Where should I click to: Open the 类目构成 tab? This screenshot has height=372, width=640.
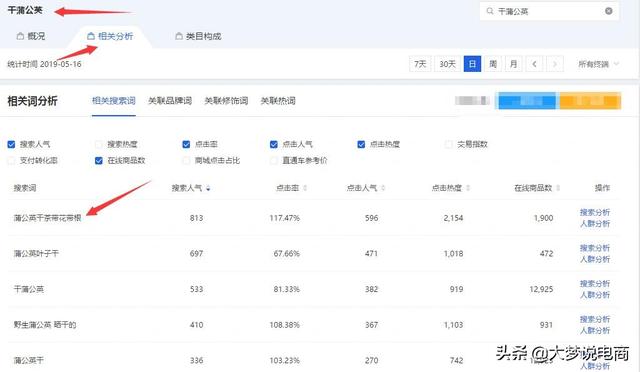point(198,36)
